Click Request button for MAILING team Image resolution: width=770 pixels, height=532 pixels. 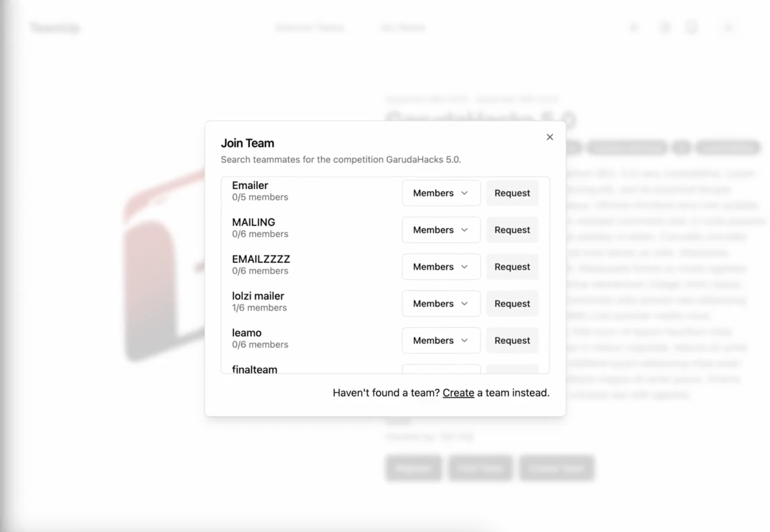tap(512, 230)
